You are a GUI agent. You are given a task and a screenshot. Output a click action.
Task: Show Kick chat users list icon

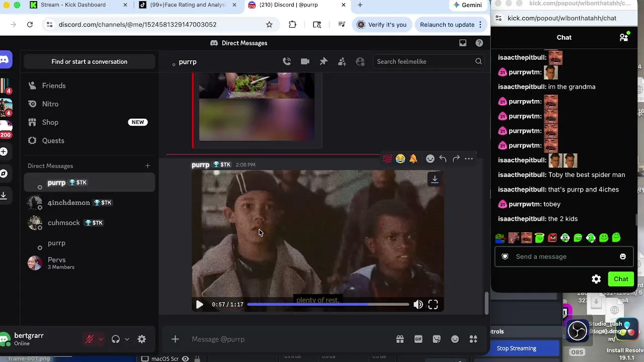(624, 37)
